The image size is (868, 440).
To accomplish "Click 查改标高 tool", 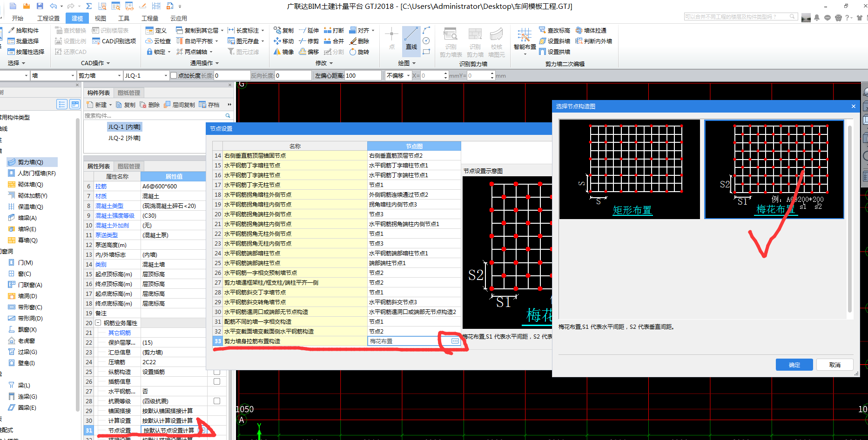I will pyautogui.click(x=554, y=30).
